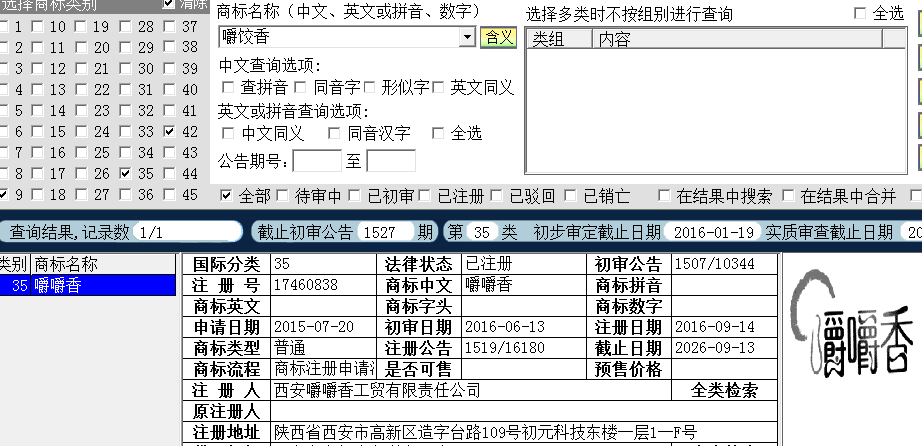This screenshot has width=922, height=446.
Task: Click the 含义 button
Action: [x=498, y=38]
